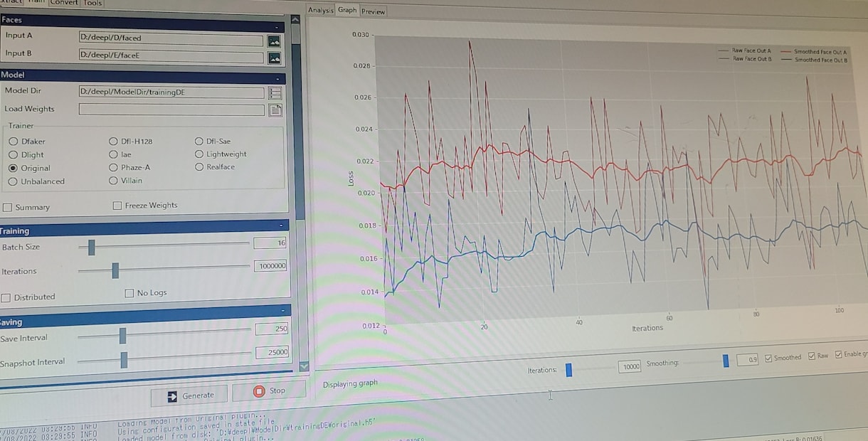Screen dimensions: 868x441
Task: Collapse the Saving section
Action: click(283, 311)
